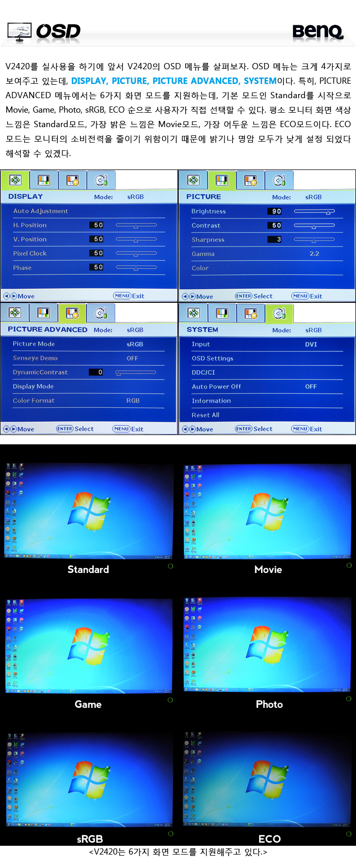Select the Auto Adjustment menu row

pos(89,211)
